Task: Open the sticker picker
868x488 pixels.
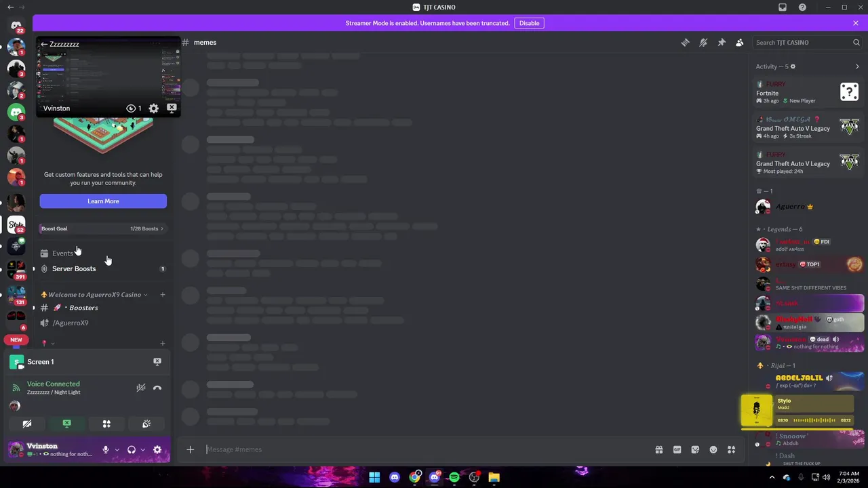Action: point(695,449)
